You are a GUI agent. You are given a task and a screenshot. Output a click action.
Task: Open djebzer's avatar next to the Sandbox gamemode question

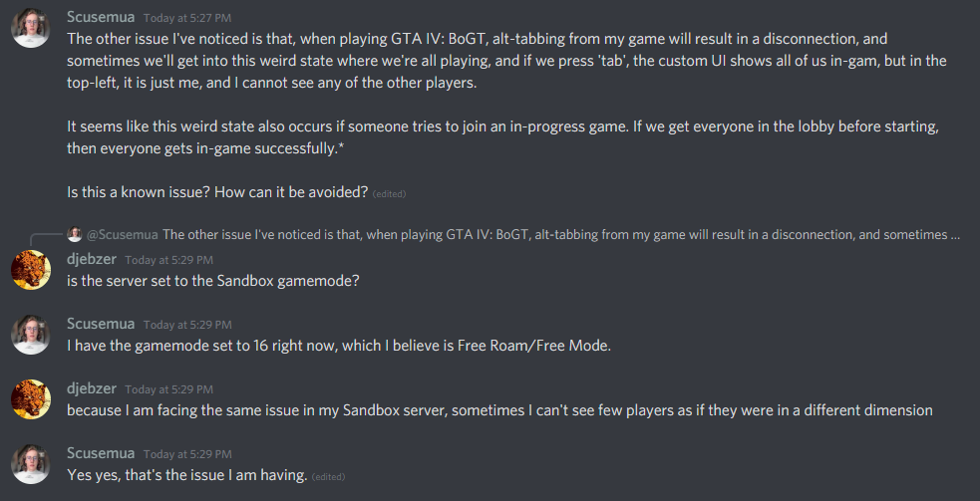pyautogui.click(x=31, y=269)
